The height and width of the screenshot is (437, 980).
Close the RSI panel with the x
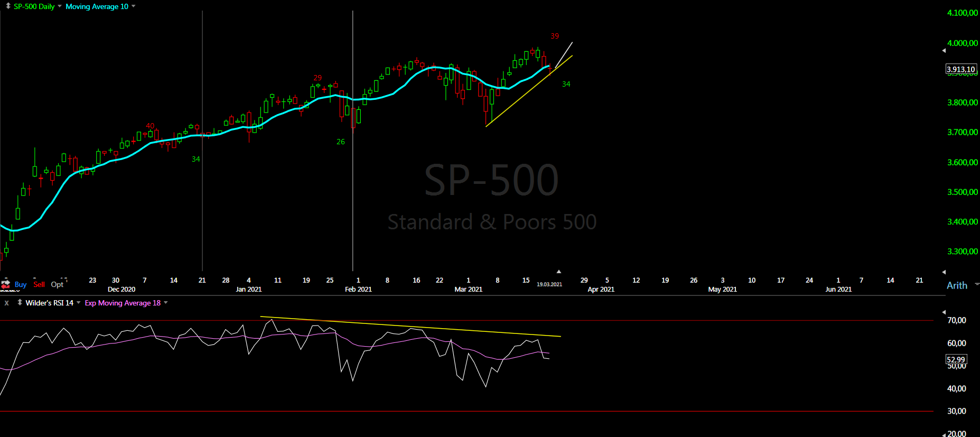coord(7,303)
